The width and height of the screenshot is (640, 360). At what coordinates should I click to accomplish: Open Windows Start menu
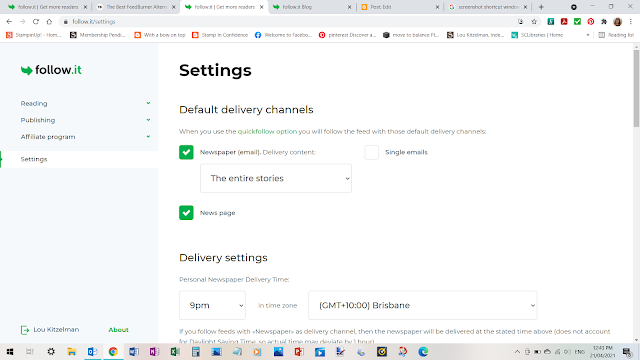click(x=10, y=351)
